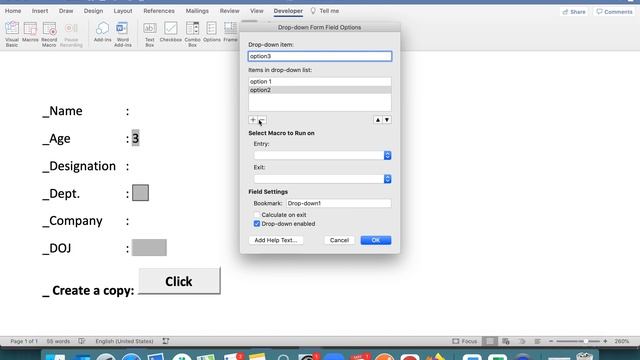Insert a Combo Box form field
Screen dimensions: 640x360
192,34
